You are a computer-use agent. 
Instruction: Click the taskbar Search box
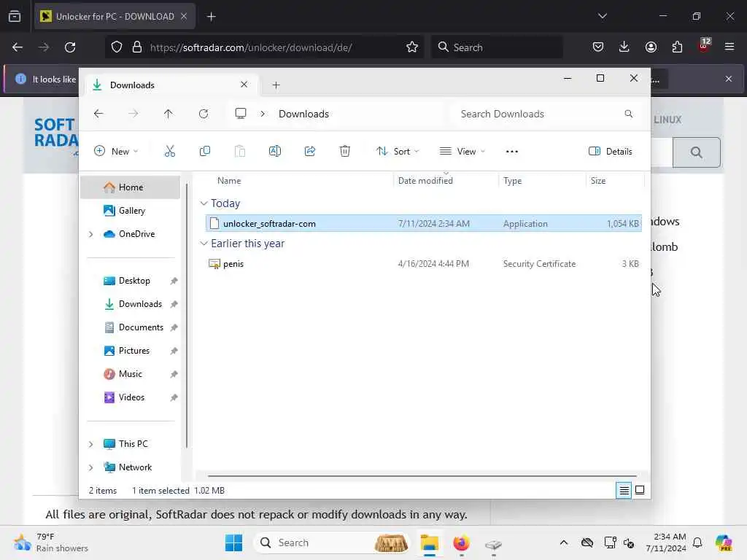[332, 542]
